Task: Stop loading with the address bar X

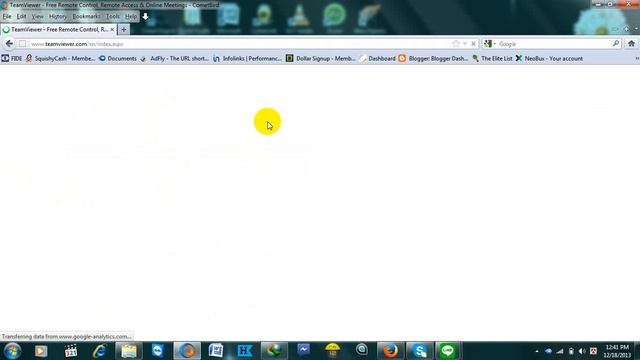Action: [473, 44]
